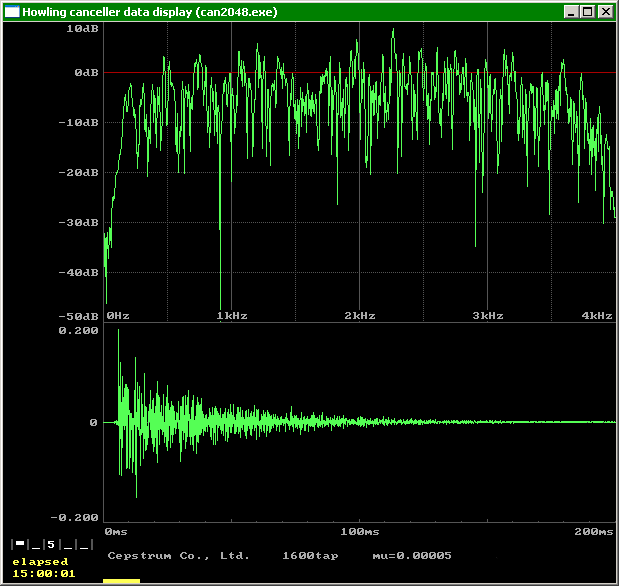This screenshot has height=586, width=619.
Task: Click the elapsed time value 15:00:01
Action: pos(43,573)
